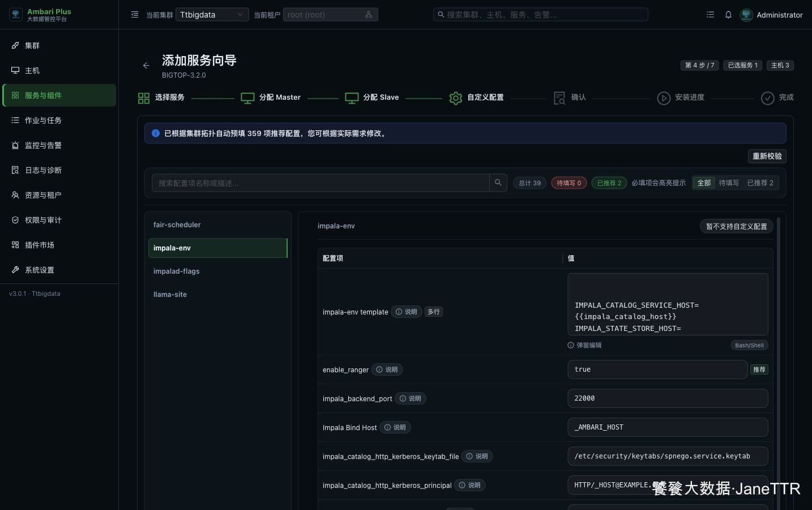This screenshot has width=812, height=510.
Task: Show 说明 for enable_ranger
Action: click(387, 369)
